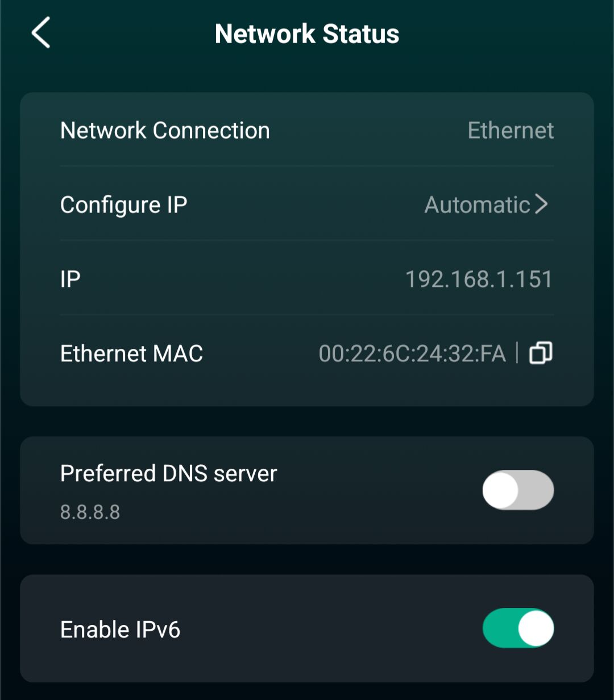Tap the Ethernet MAC label

[131, 353]
